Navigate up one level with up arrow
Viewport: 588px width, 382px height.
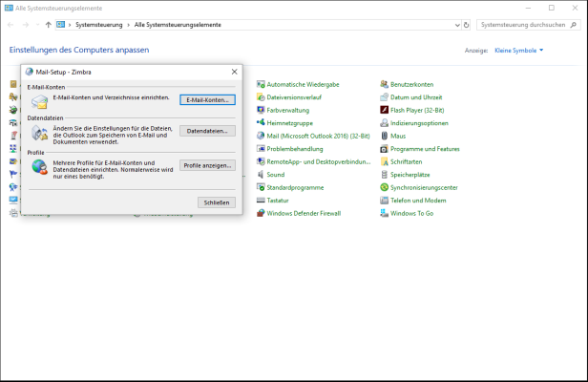click(48, 24)
